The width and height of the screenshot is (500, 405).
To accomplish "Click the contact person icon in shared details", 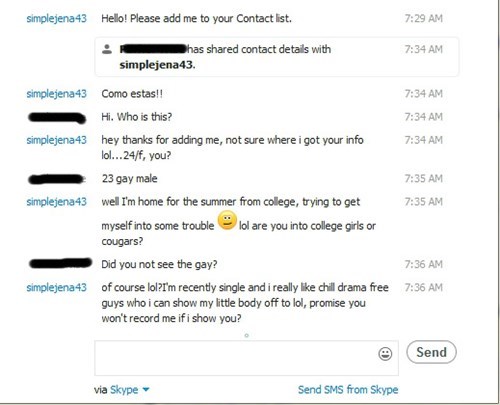I will 107,49.
